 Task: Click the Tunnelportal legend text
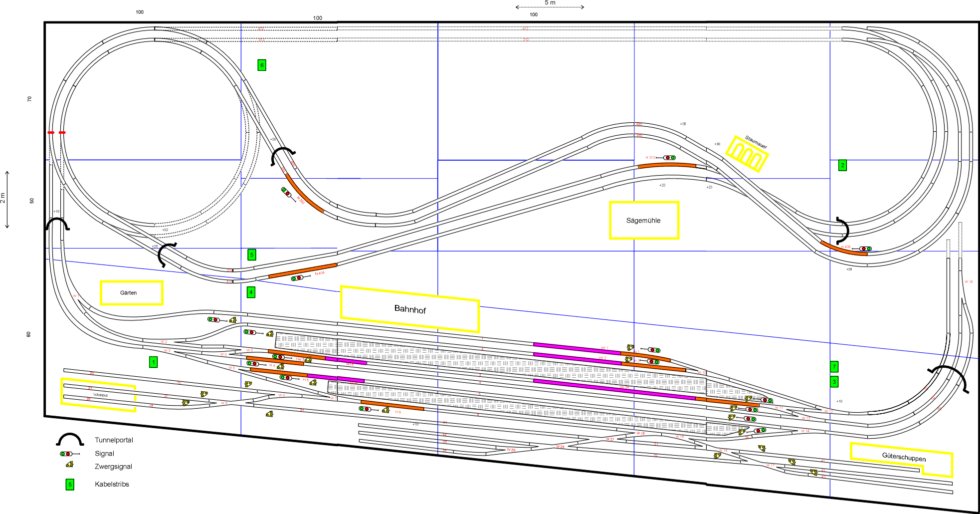[114, 440]
